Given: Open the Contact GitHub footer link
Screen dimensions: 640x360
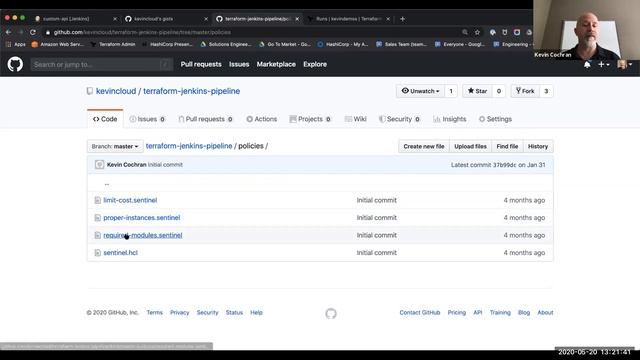Looking at the screenshot, I should coord(420,312).
